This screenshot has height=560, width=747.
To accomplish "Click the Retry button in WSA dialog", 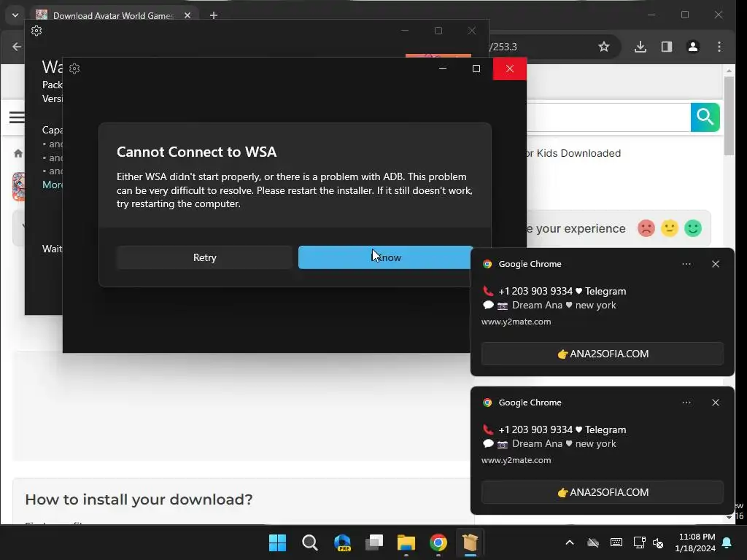I will pyautogui.click(x=204, y=257).
